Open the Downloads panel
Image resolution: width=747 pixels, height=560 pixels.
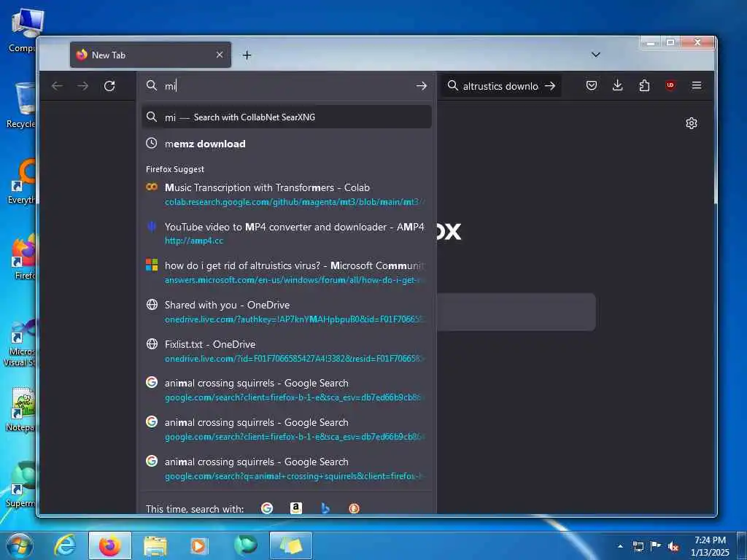click(x=617, y=85)
